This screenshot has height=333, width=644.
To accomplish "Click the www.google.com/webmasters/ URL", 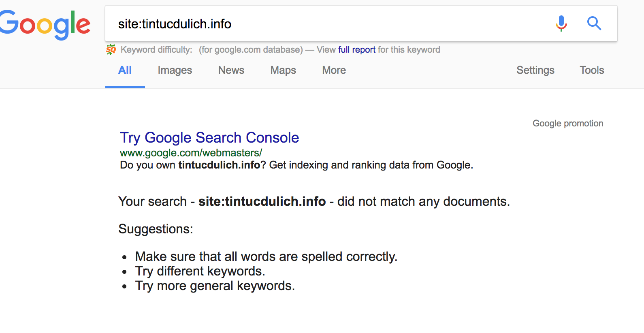I will coord(191,153).
